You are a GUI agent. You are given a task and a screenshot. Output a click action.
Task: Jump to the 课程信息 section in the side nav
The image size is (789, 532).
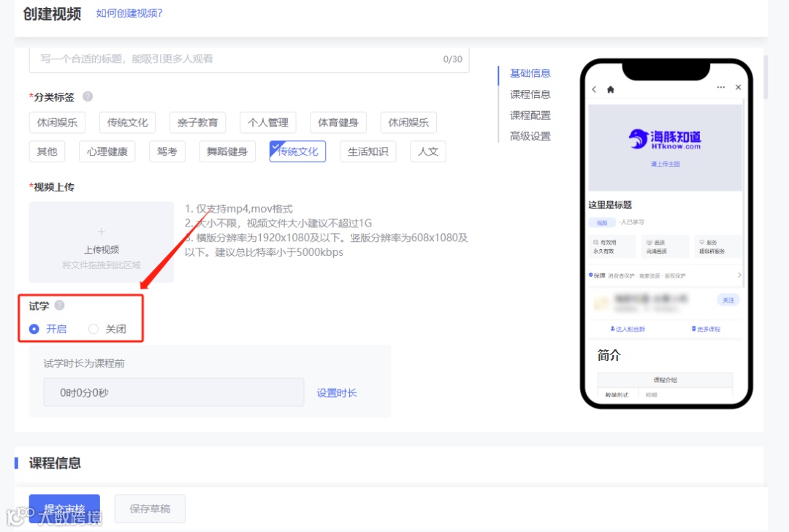point(530,94)
